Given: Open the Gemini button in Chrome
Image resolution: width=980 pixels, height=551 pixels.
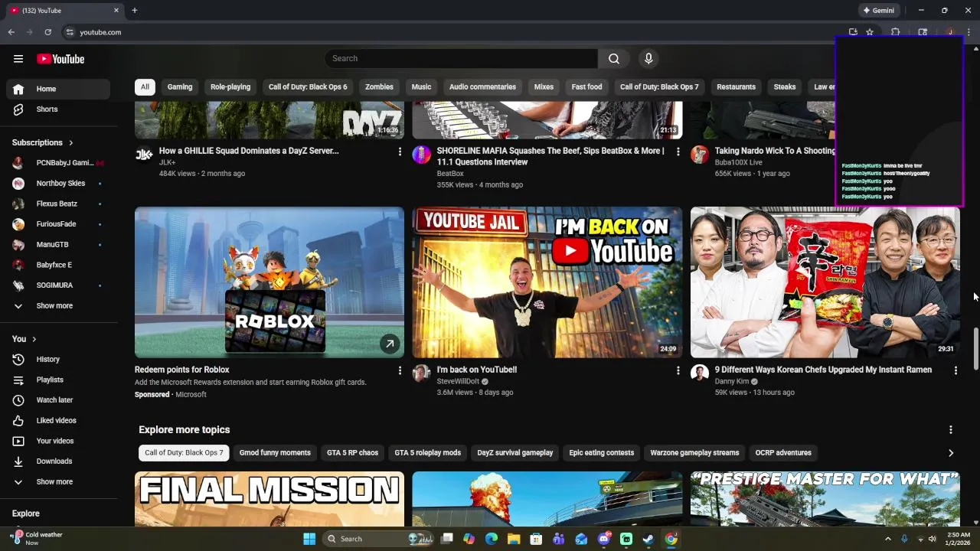Looking at the screenshot, I should tap(878, 11).
